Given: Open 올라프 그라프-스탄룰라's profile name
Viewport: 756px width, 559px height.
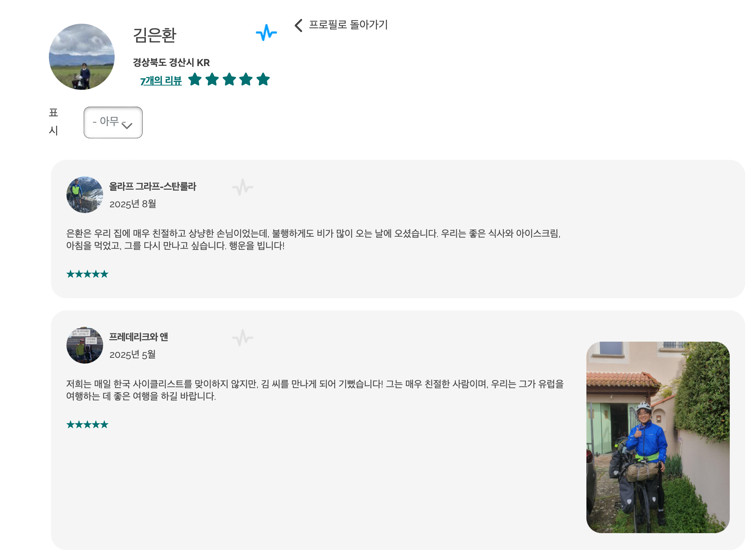Looking at the screenshot, I should (x=153, y=186).
